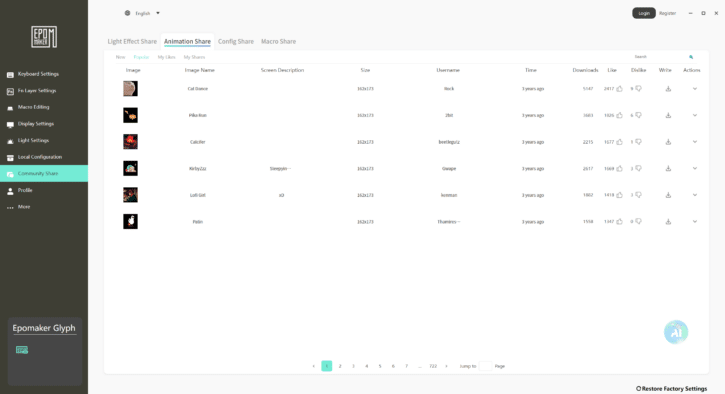Like the Cat Dance animation
Image resolution: width=725 pixels, height=394 pixels.
(619, 89)
